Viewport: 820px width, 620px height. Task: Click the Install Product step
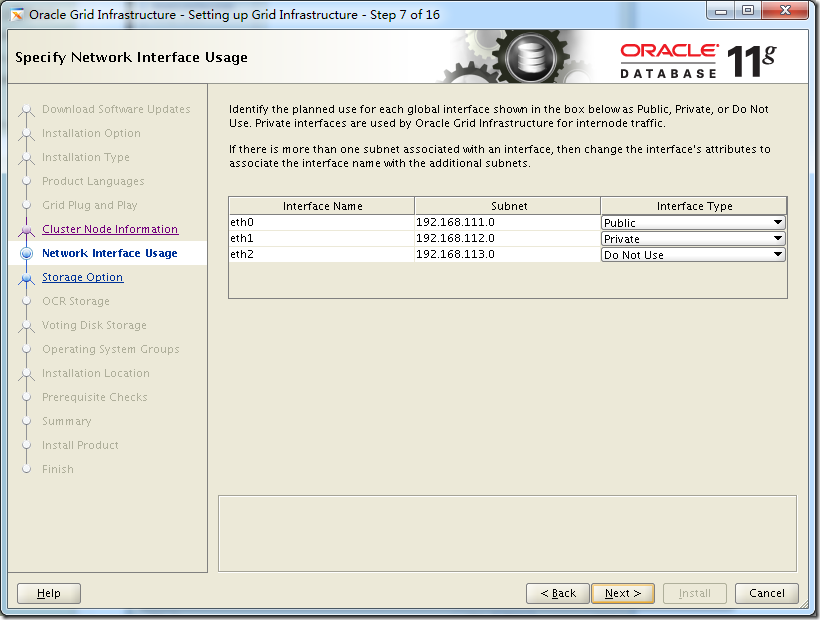[80, 445]
